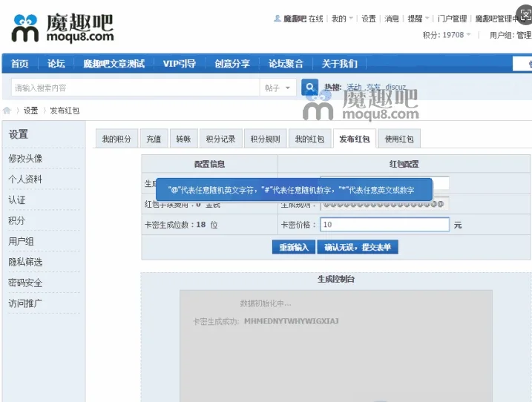Switch to the 转账 tab

183,139
